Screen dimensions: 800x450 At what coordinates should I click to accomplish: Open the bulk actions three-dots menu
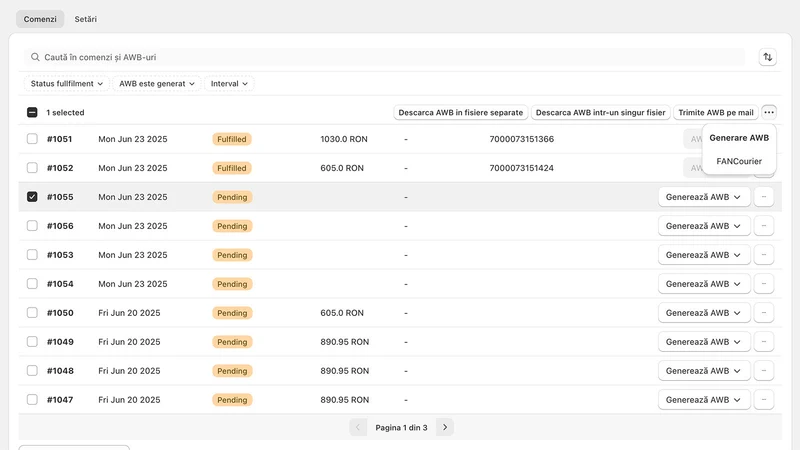click(769, 112)
